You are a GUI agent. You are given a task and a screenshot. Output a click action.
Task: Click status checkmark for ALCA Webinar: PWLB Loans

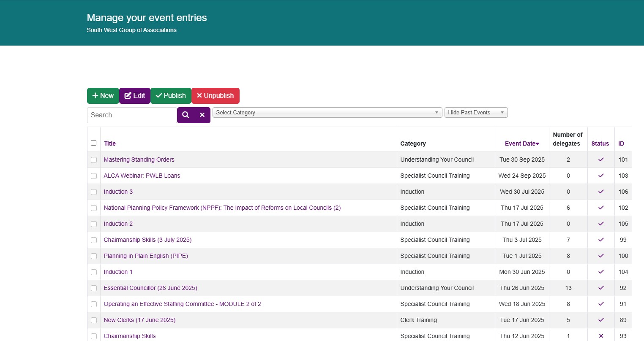pyautogui.click(x=601, y=176)
